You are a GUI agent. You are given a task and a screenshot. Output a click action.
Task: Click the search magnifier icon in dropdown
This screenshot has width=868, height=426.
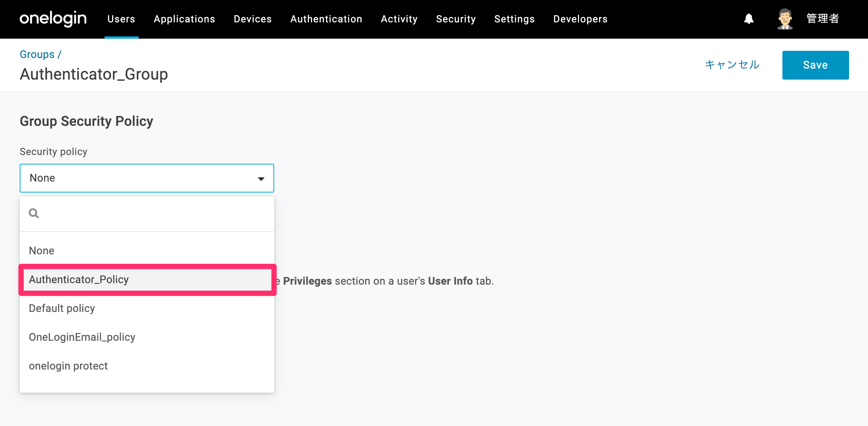coord(34,213)
